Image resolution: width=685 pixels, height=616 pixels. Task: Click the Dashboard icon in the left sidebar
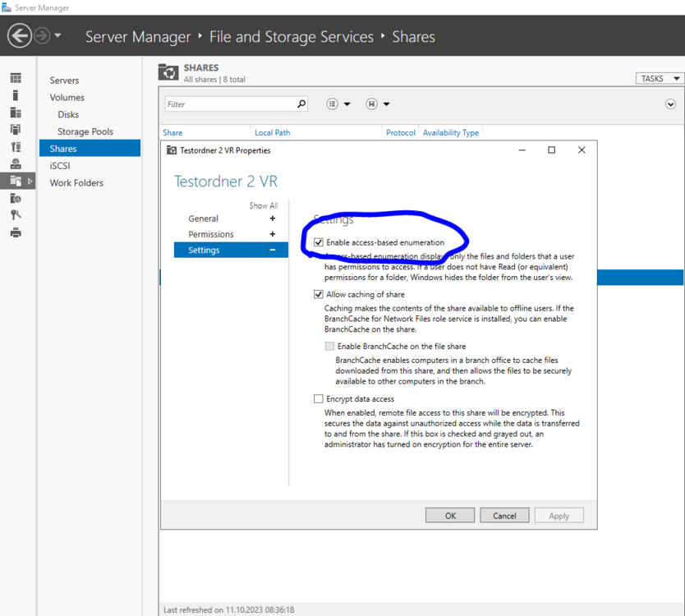tap(16, 78)
